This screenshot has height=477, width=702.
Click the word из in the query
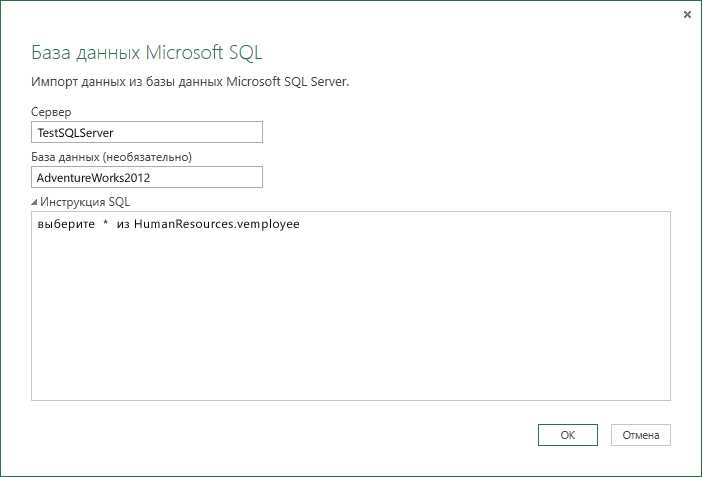[x=123, y=224]
